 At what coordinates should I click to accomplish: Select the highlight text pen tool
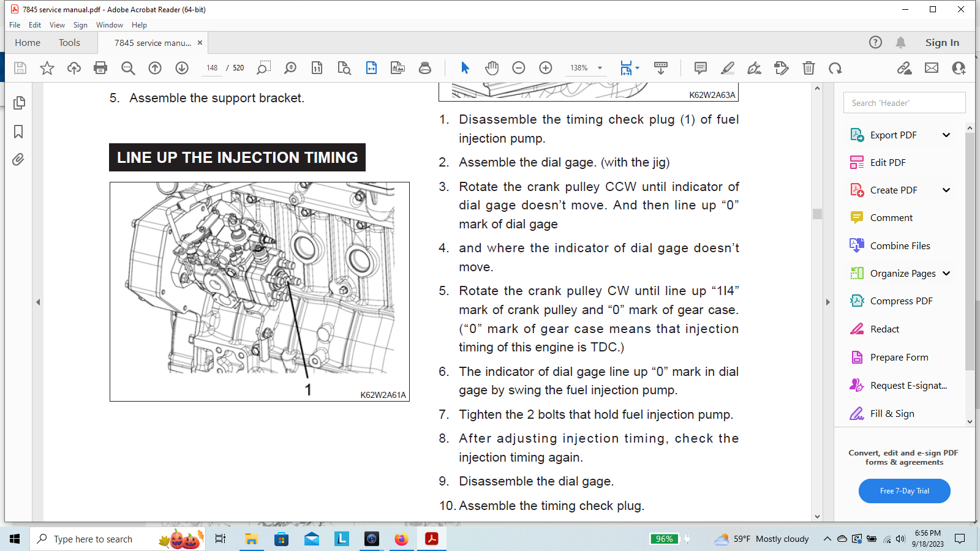point(728,68)
